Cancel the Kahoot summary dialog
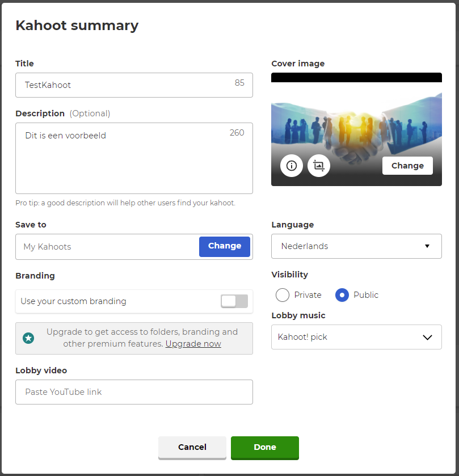Viewport: 459px width, 476px height. click(x=192, y=448)
